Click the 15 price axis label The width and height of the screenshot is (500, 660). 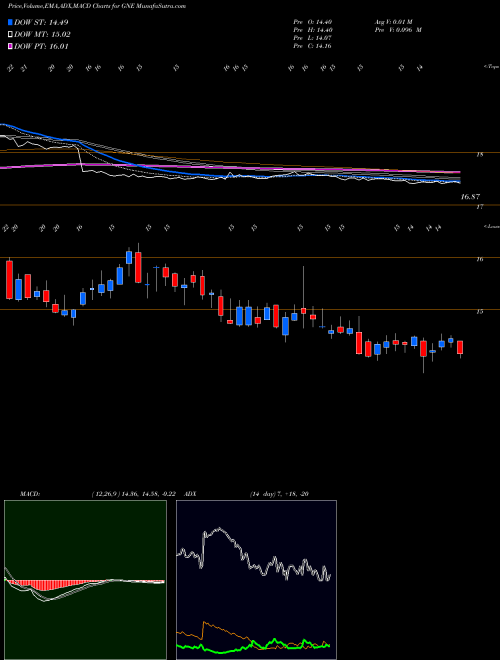click(479, 312)
